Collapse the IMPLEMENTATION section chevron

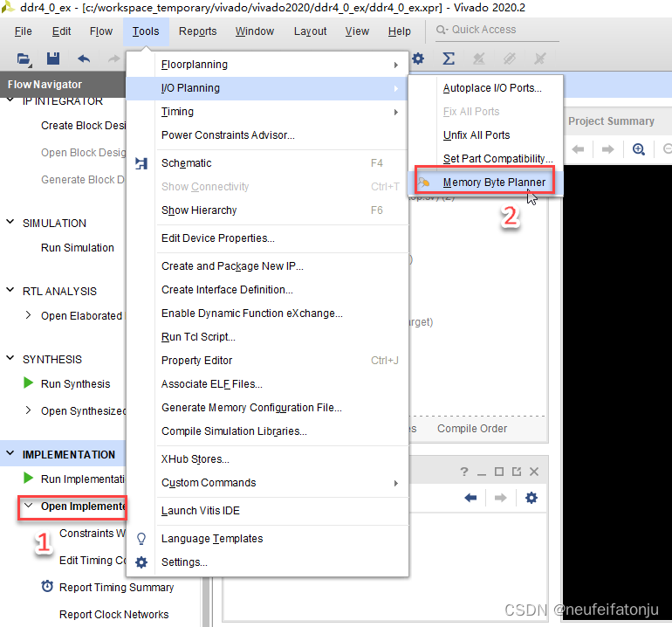[x=10, y=453]
